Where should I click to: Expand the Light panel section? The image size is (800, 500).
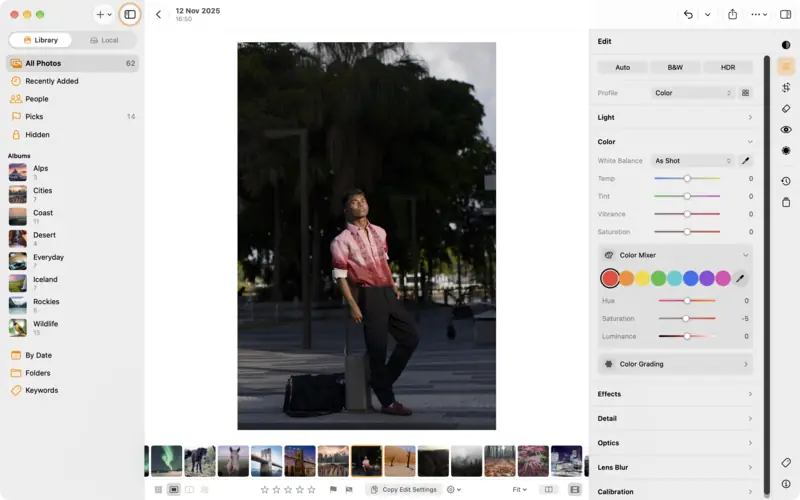point(675,117)
